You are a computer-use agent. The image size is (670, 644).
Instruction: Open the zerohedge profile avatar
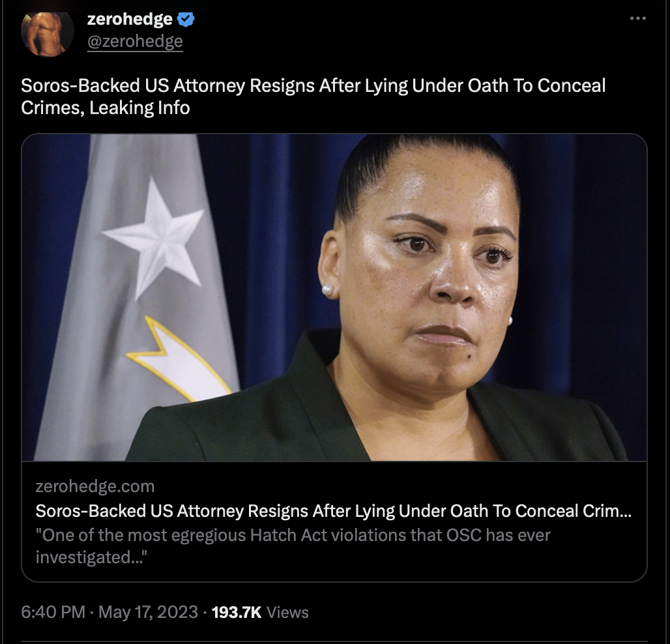[x=48, y=33]
